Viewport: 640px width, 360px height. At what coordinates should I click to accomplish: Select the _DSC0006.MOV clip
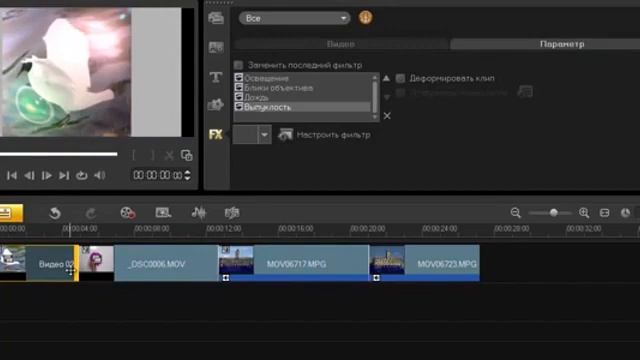click(x=166, y=263)
